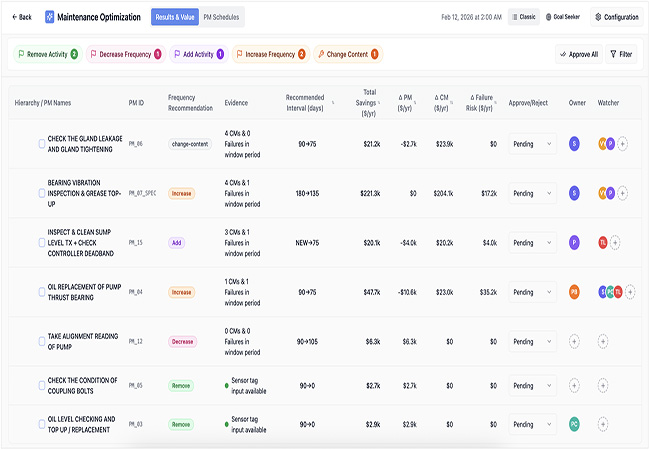Viewport: 650px width, 450px height.
Task: Add a watcher to the Check Gland Leakage row
Action: coord(622,144)
